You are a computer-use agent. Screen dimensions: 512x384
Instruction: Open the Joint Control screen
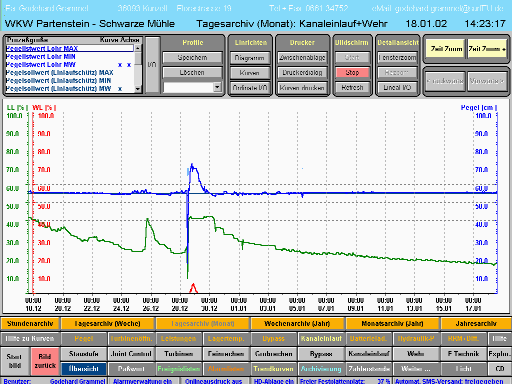pyautogui.click(x=131, y=354)
